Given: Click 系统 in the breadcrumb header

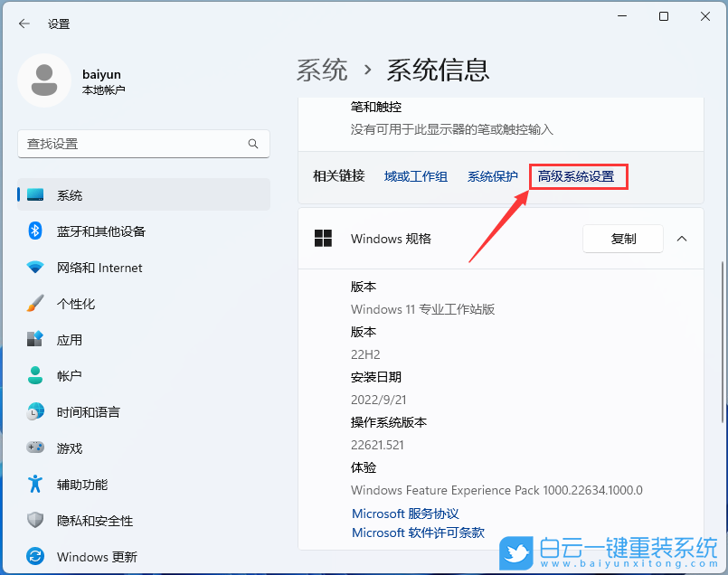Looking at the screenshot, I should [322, 69].
